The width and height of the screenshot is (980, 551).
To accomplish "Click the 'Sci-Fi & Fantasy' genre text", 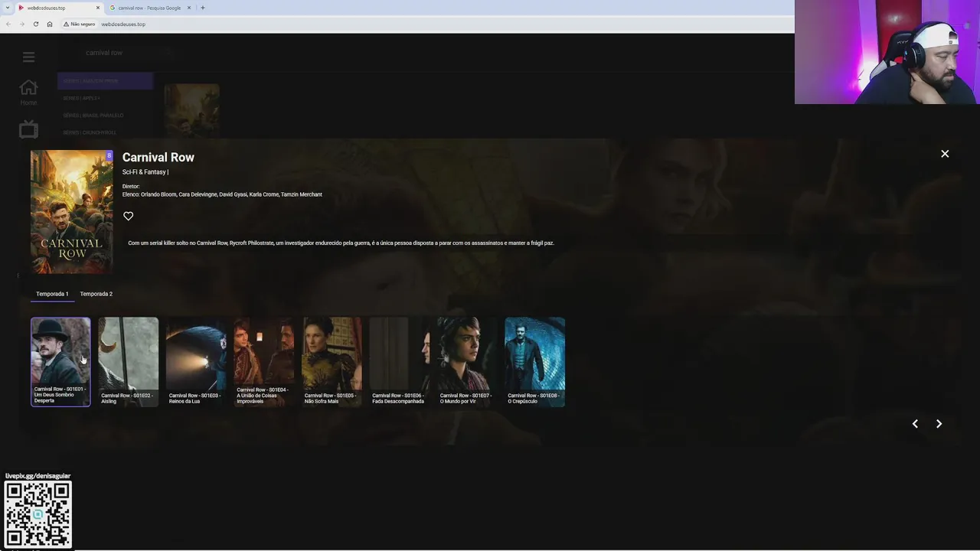I will click(x=144, y=172).
